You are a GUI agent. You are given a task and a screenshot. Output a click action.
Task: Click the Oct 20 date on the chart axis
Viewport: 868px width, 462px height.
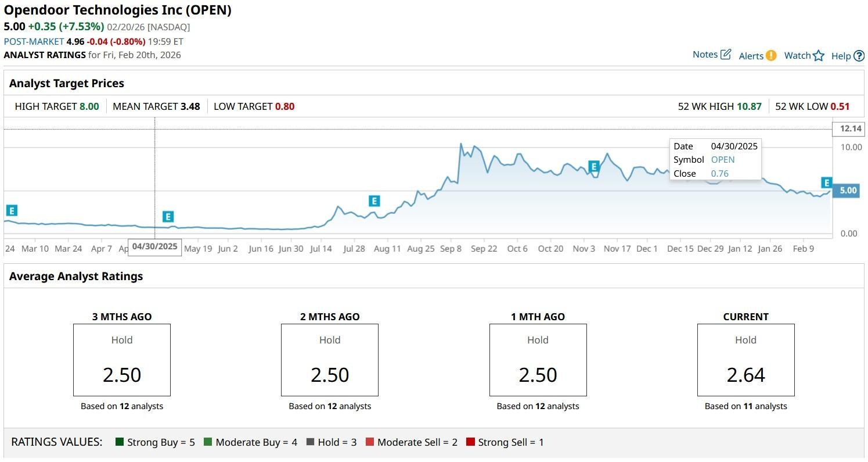550,249
